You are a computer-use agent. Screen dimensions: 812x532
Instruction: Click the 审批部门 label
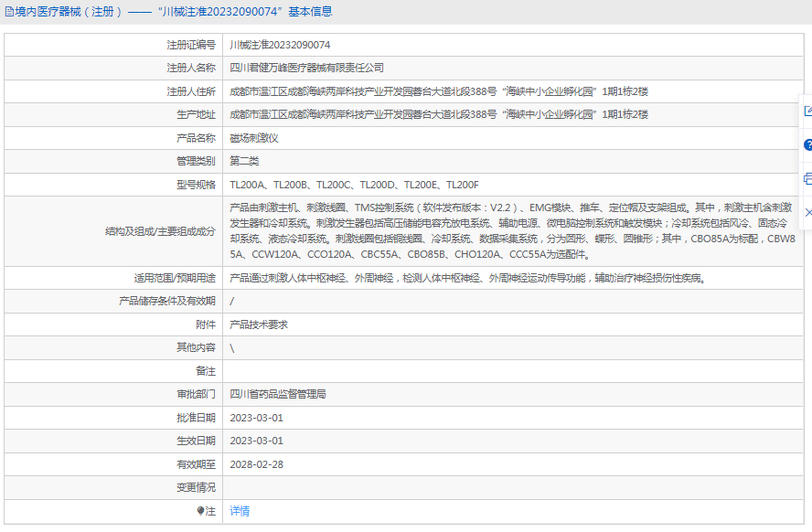click(x=196, y=394)
